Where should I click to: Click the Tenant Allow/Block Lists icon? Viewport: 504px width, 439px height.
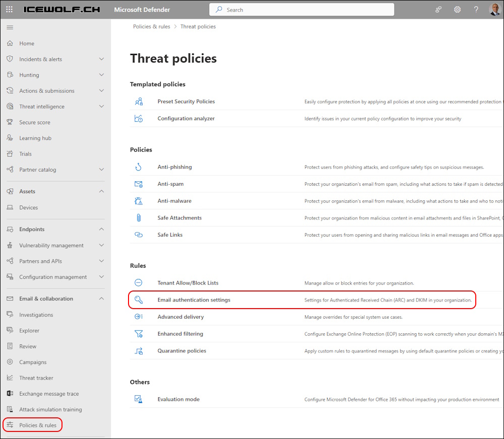[x=139, y=282]
